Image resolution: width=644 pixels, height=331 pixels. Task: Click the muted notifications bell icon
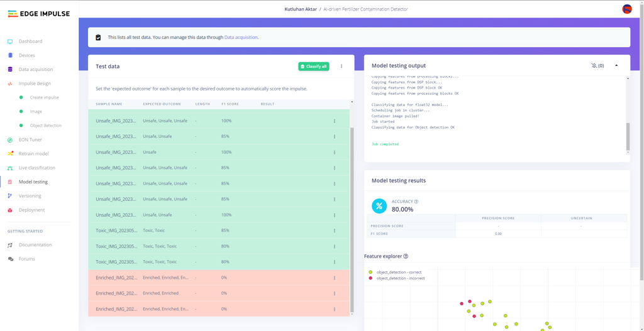click(x=594, y=65)
